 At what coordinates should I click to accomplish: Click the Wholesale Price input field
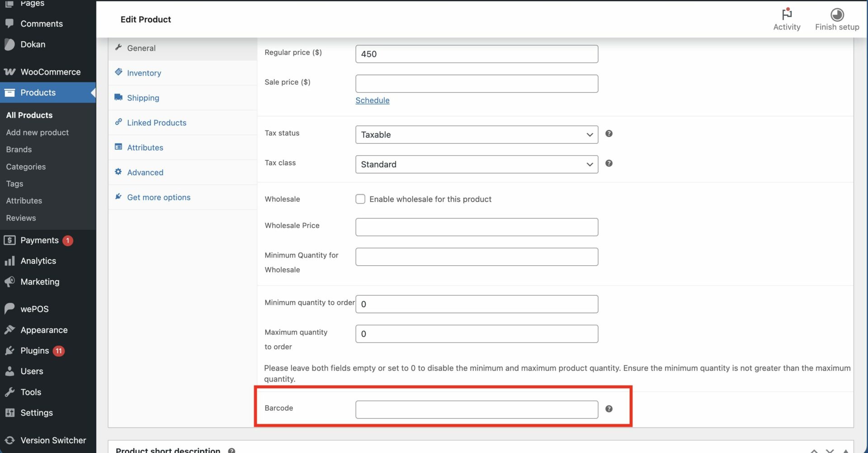[476, 227]
